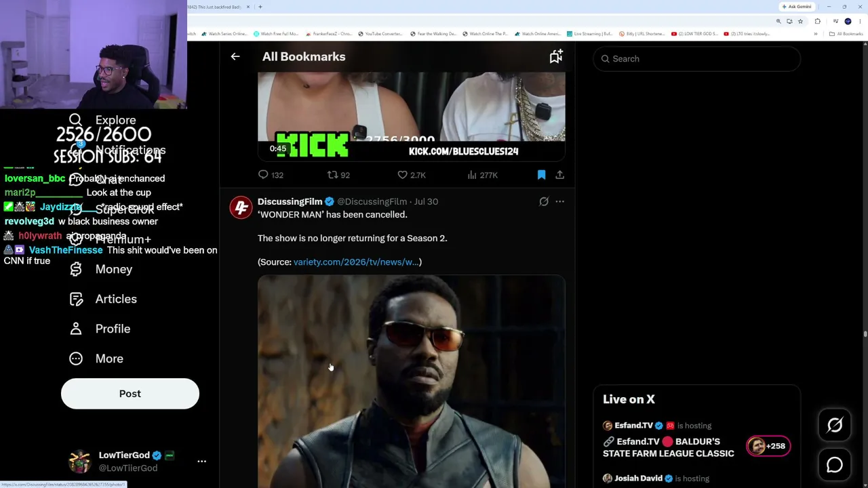Screen dimensions: 868x488
Task: Remove the bookmark on the Kick clip post
Action: [x=541, y=175]
